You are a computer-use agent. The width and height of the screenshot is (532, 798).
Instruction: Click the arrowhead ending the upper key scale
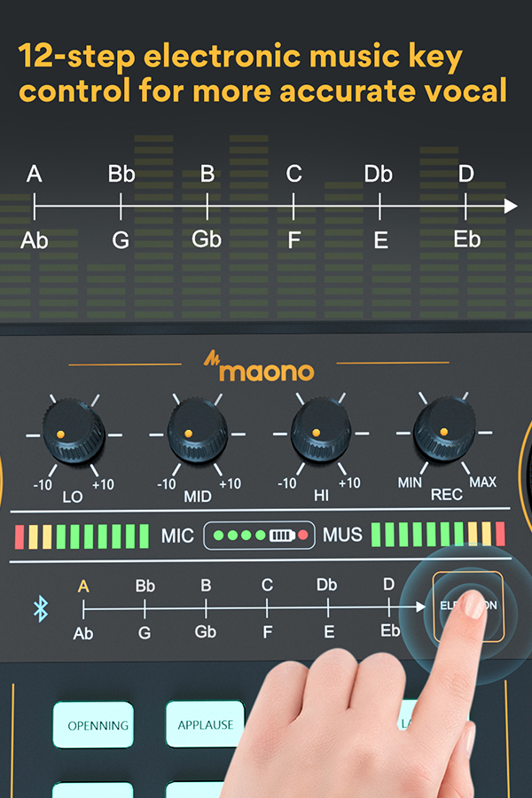click(x=511, y=206)
